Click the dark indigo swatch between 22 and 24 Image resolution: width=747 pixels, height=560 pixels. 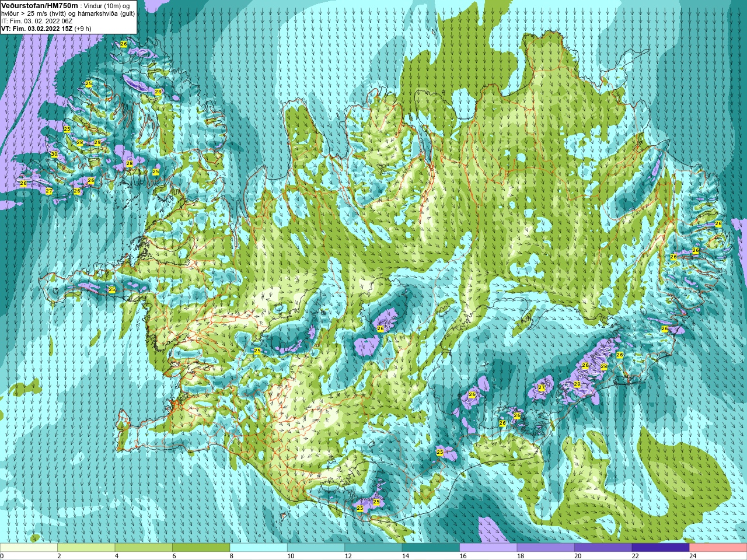tap(661, 548)
